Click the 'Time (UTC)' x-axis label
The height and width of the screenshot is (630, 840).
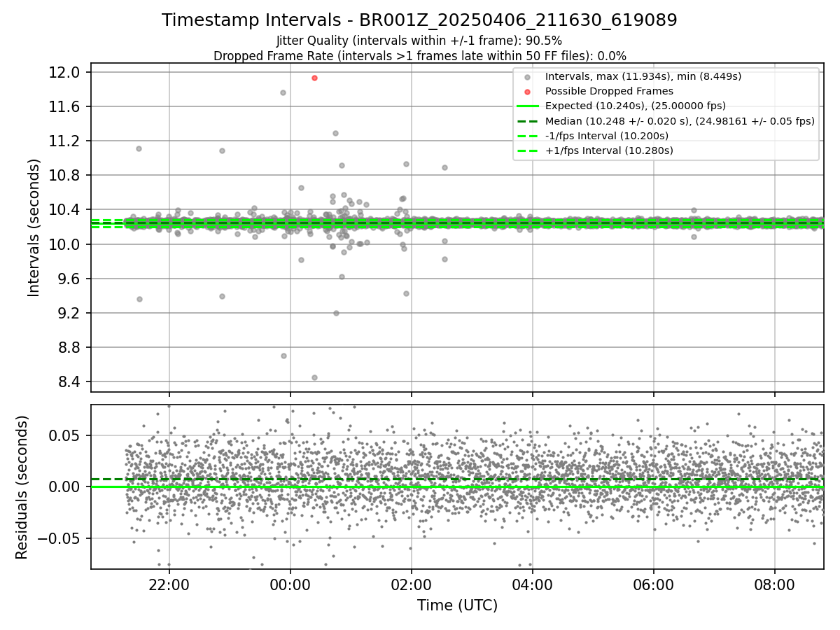pos(457,605)
